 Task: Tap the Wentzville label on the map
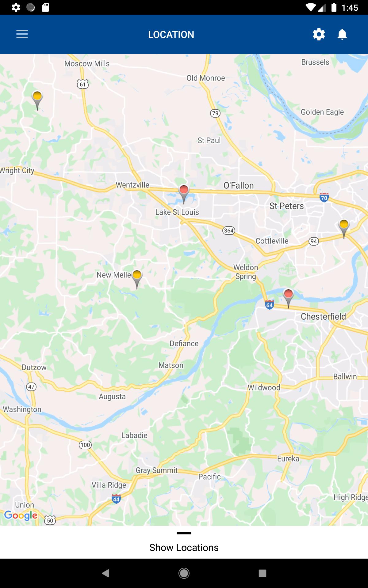coord(132,185)
